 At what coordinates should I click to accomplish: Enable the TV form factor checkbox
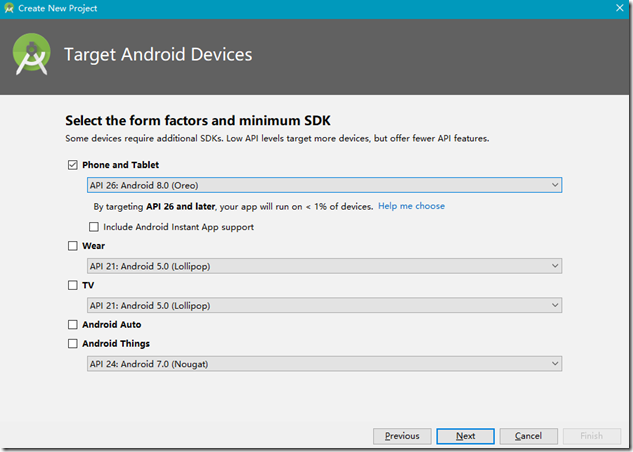73,285
